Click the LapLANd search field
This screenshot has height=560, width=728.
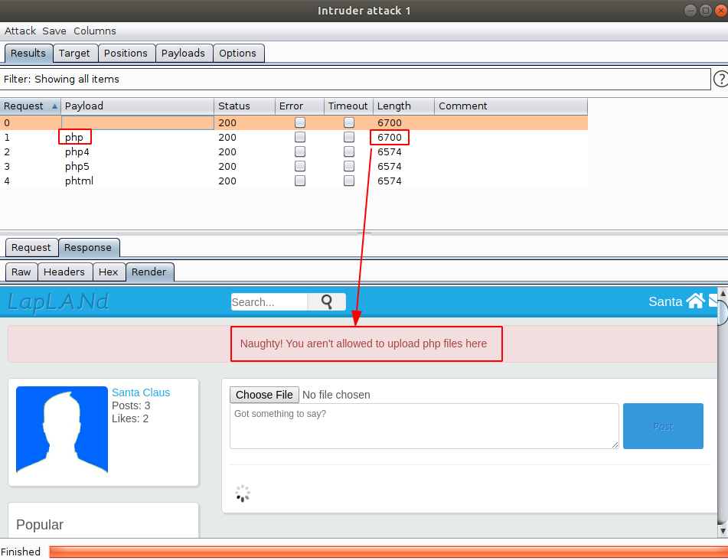(x=269, y=302)
